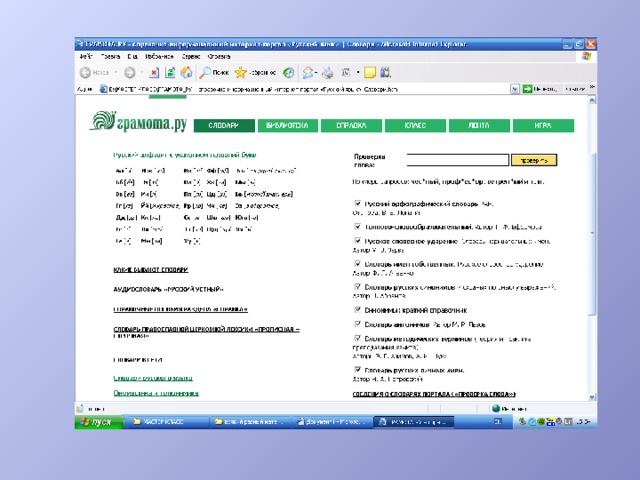640x480 pixels.
Task: Click the Проверка слова input field
Action: 458,160
